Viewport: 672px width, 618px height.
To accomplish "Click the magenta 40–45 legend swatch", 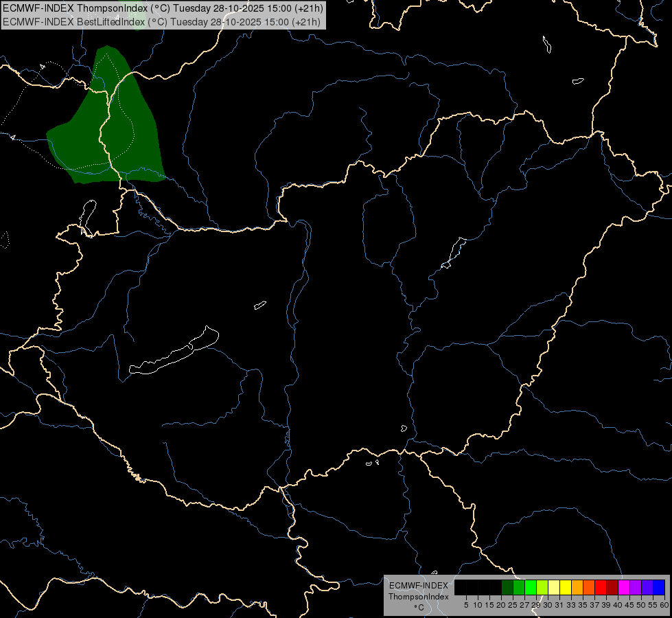I will point(624,587).
